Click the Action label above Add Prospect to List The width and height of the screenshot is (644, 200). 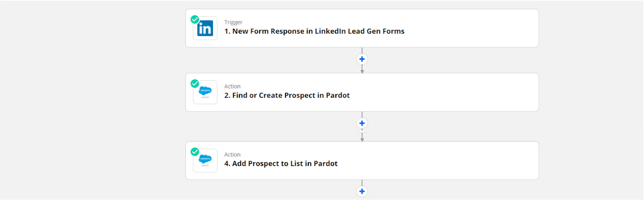232,155
